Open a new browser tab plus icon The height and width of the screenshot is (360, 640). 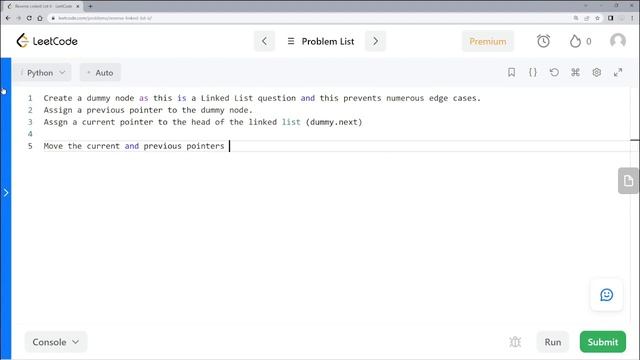[x=90, y=6]
